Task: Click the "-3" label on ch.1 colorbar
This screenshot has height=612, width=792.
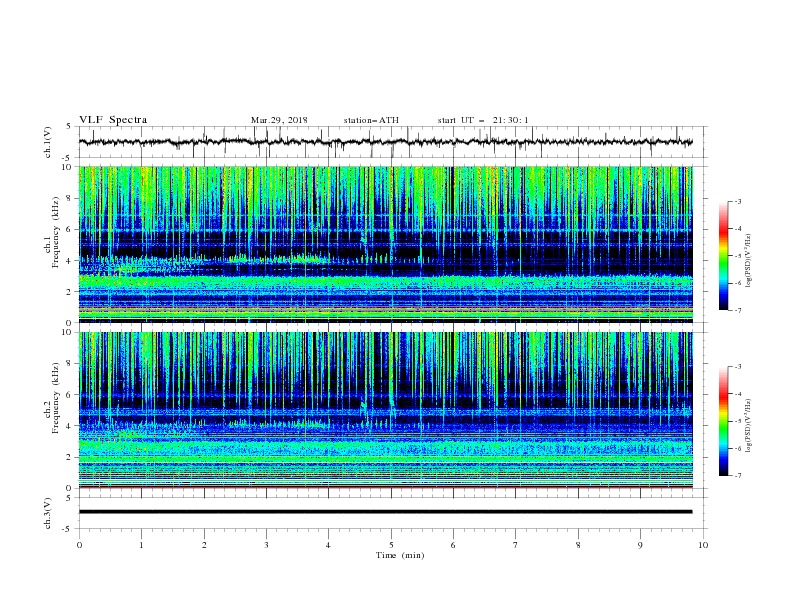Action: (738, 201)
